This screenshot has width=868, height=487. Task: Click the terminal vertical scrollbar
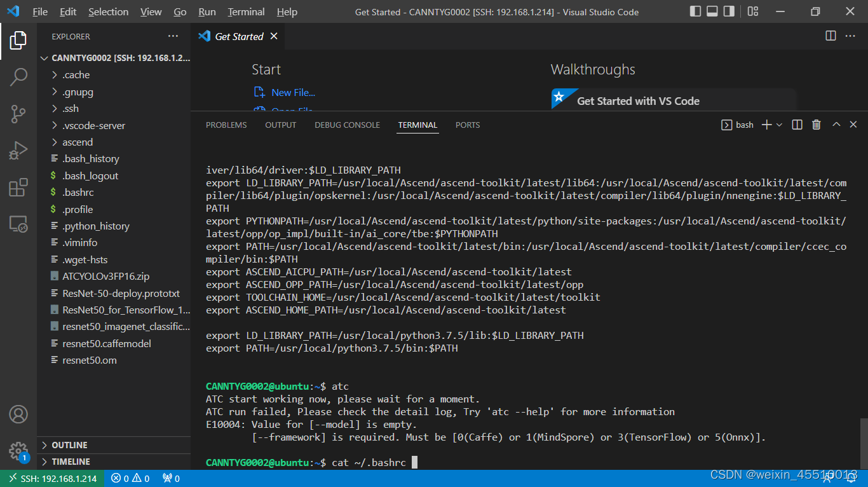[863, 443]
